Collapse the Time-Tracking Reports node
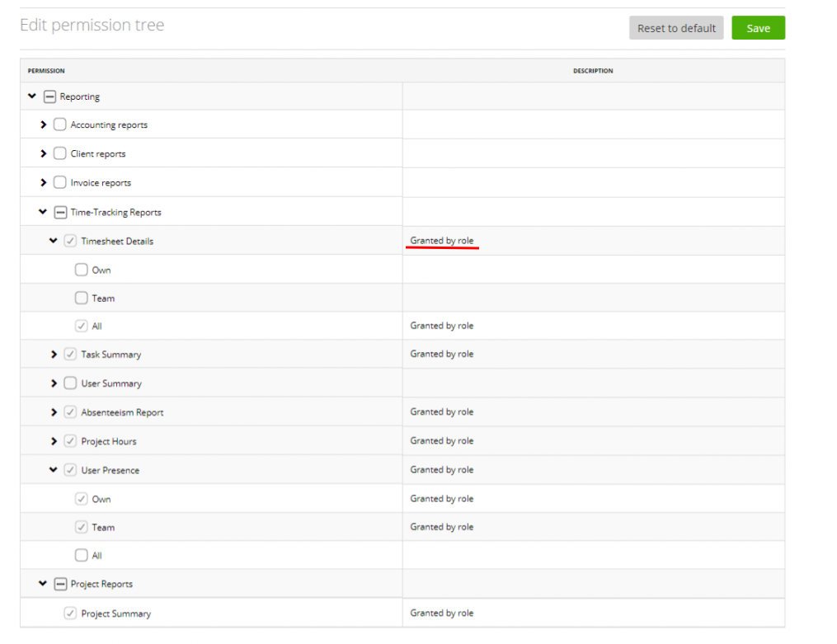This screenshot has height=644, width=837. point(43,212)
